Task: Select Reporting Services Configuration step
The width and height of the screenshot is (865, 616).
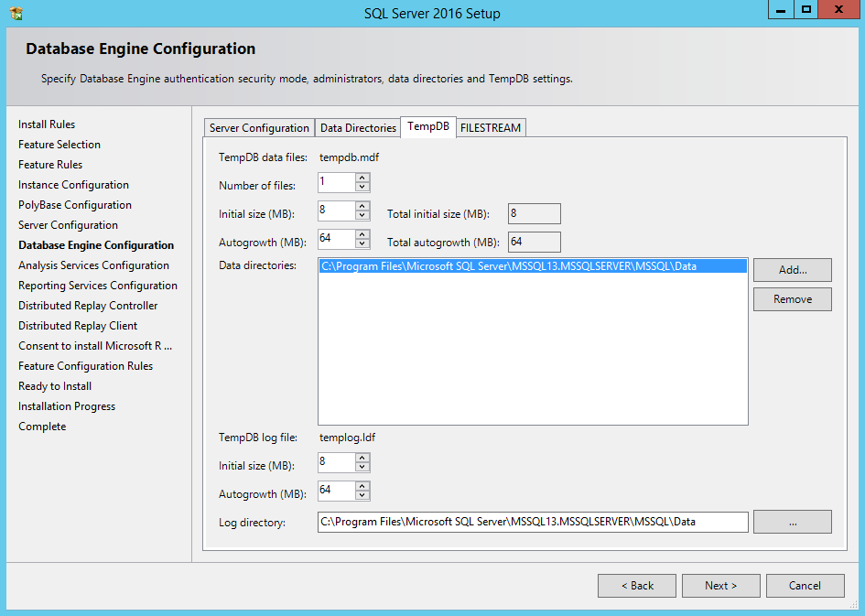Action: pos(98,285)
